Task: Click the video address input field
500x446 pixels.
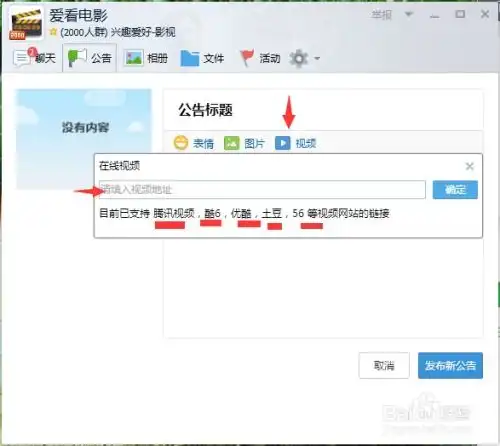Action: tap(262, 190)
